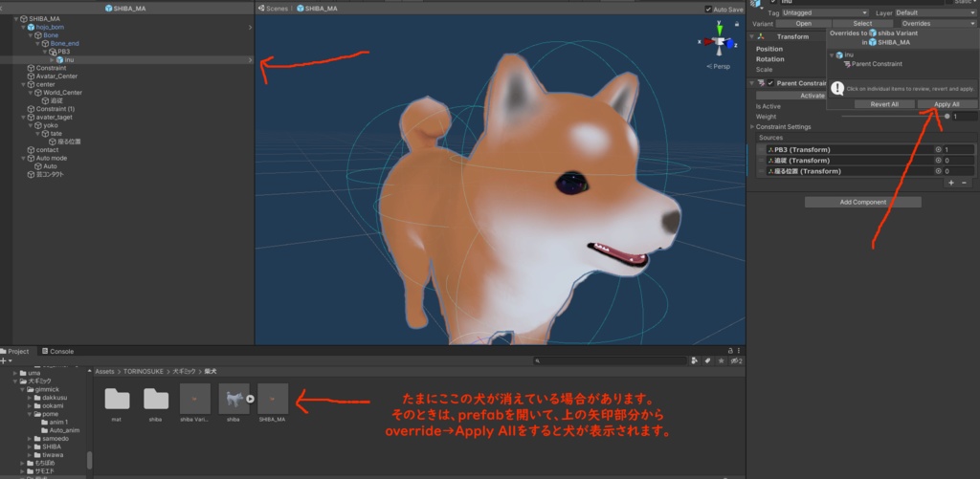Switch to the Console tab
This screenshot has width=980, height=479.
click(57, 351)
